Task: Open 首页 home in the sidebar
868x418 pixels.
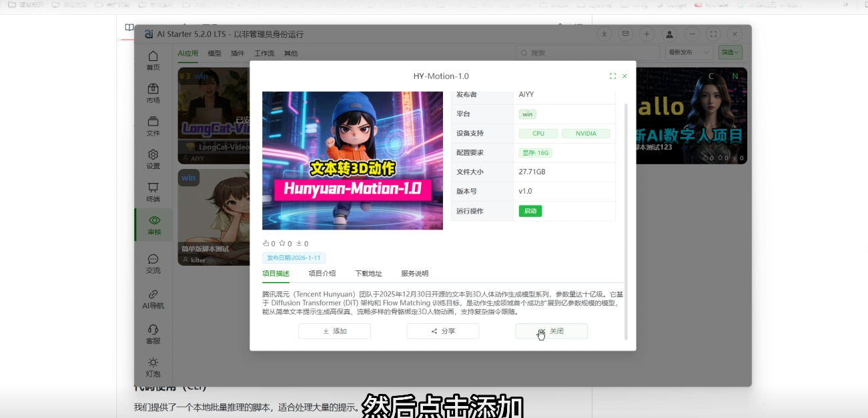Action: coord(153,60)
